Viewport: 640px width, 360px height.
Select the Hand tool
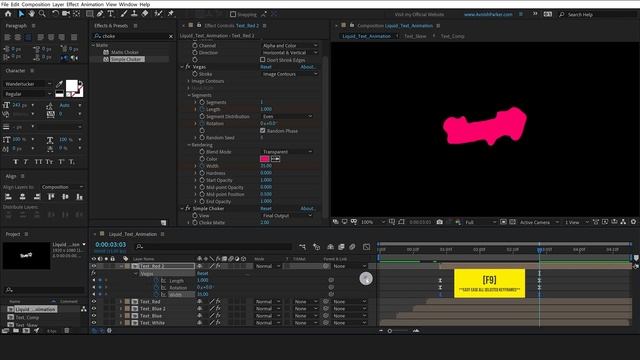[31, 14]
